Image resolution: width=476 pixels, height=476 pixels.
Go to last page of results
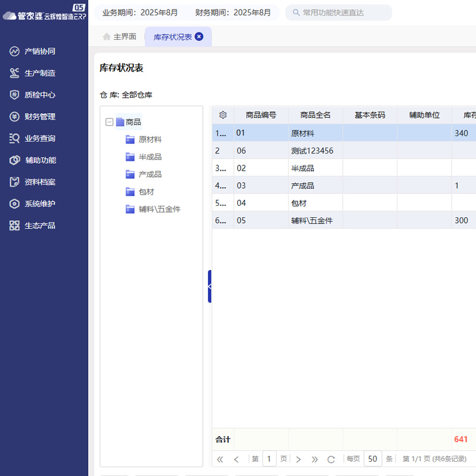tap(315, 459)
